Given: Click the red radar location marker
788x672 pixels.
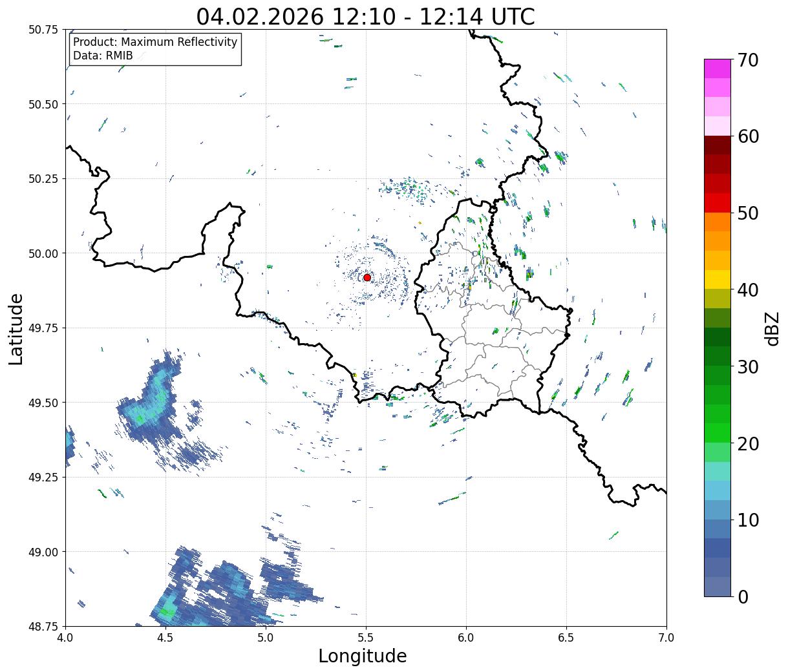Looking at the screenshot, I should click(x=367, y=277).
